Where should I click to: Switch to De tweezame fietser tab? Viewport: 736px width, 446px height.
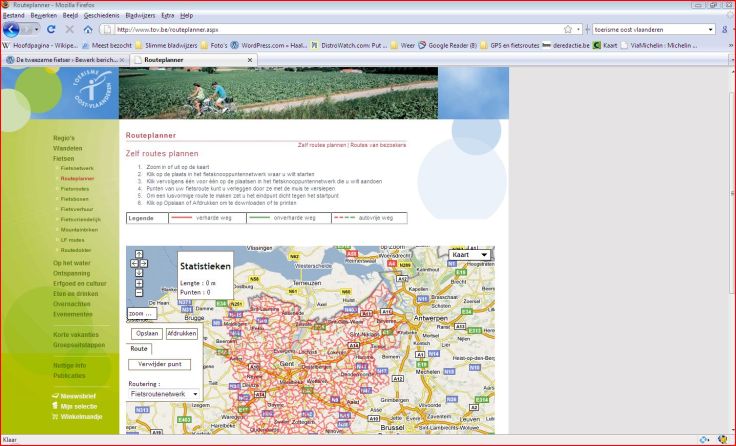pos(65,60)
